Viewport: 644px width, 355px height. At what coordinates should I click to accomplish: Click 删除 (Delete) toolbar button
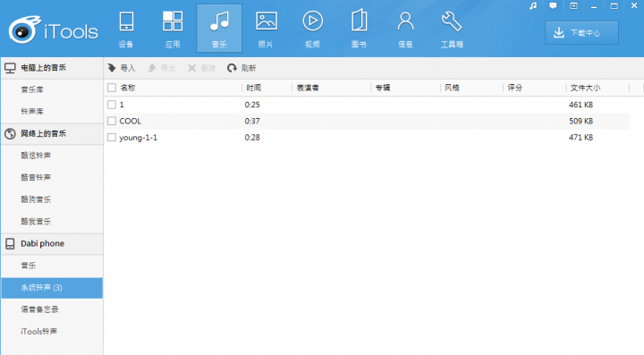tap(201, 68)
